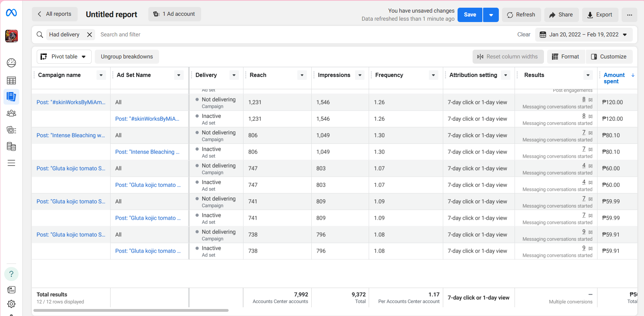Open the more options ellipsis button
The height and width of the screenshot is (316, 644).
629,15
